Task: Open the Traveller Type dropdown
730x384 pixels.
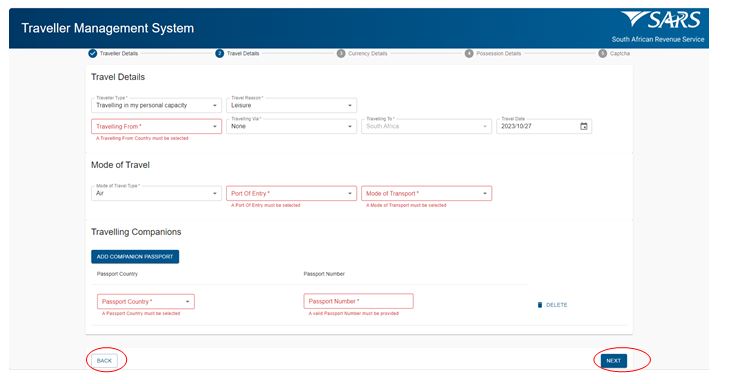Action: click(156, 105)
